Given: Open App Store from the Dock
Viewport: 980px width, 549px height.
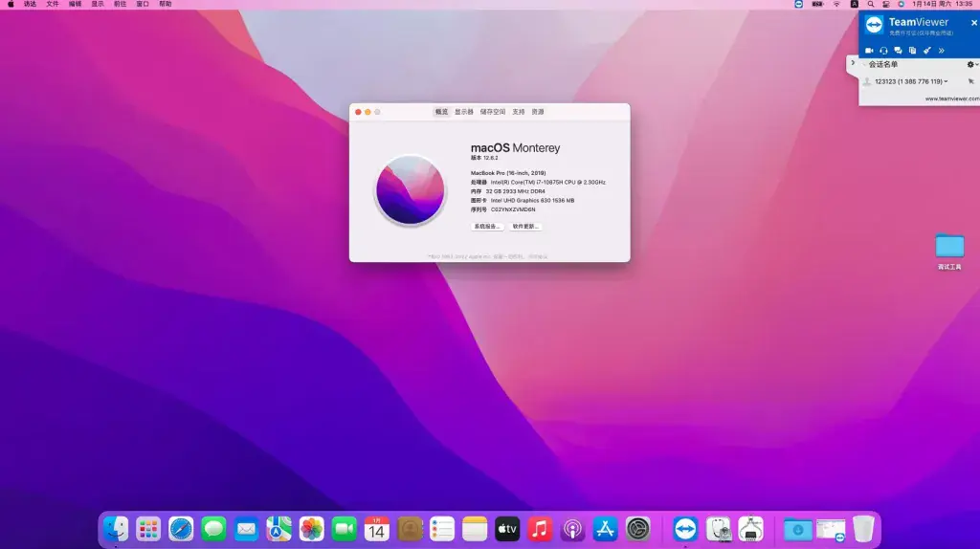Looking at the screenshot, I should (605, 529).
